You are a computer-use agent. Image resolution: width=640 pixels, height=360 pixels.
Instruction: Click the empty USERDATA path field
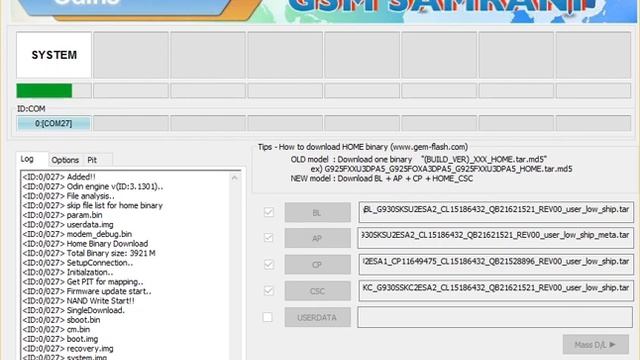coord(495,317)
